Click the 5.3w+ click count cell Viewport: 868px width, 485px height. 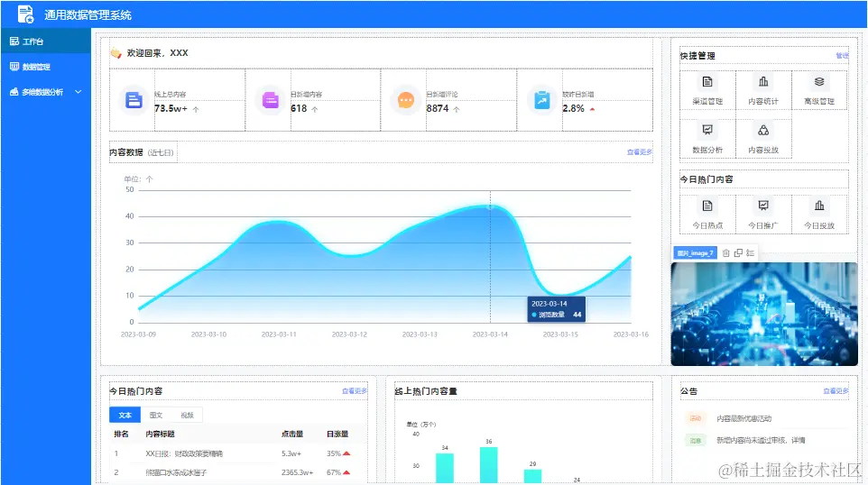coord(291,453)
